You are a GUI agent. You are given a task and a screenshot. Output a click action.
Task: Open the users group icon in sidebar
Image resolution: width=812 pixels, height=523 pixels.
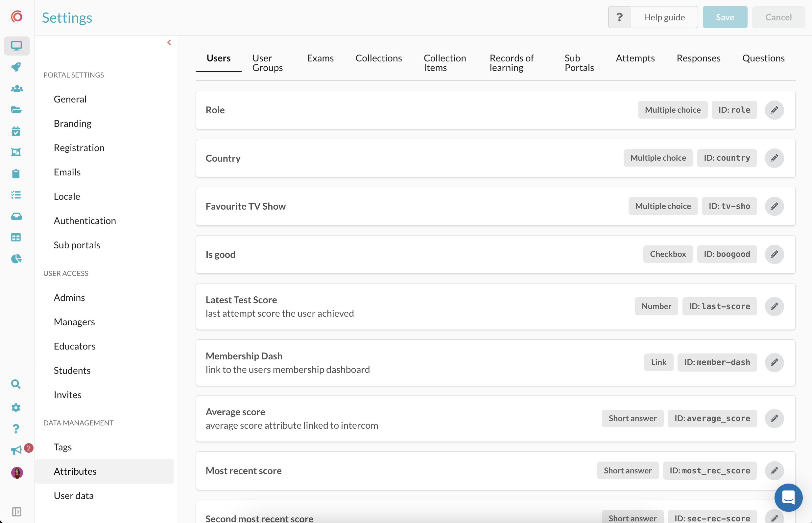(x=17, y=89)
